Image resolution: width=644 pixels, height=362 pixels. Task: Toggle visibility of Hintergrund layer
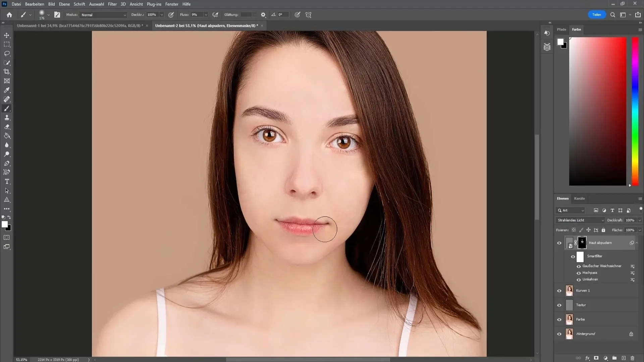pos(558,334)
